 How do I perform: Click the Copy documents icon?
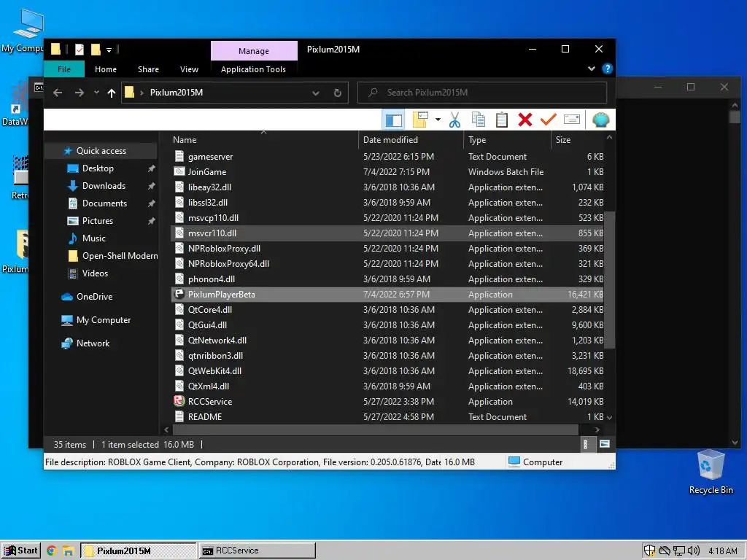pos(479,120)
